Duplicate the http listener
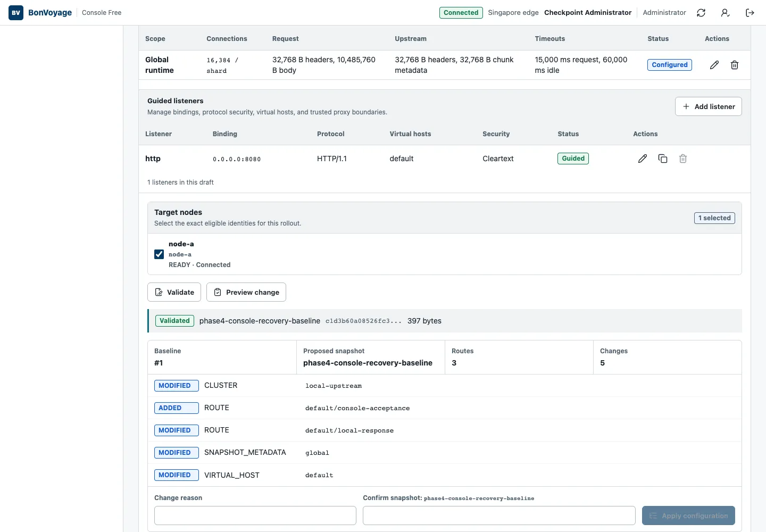 click(663, 159)
